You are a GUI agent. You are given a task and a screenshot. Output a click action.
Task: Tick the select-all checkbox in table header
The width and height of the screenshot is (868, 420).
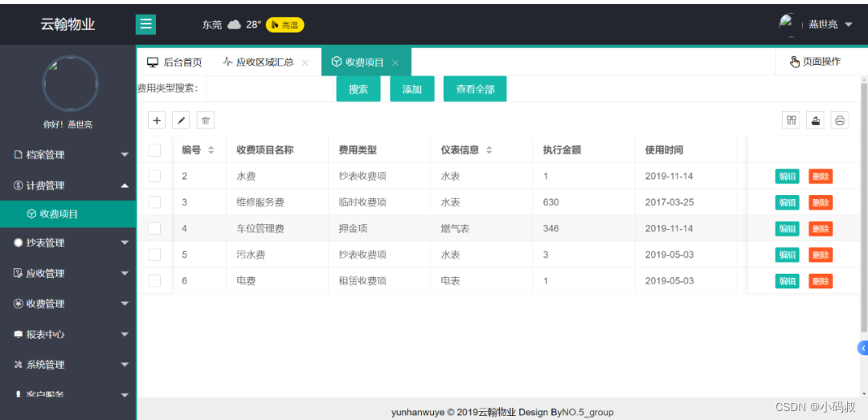pyautogui.click(x=154, y=150)
